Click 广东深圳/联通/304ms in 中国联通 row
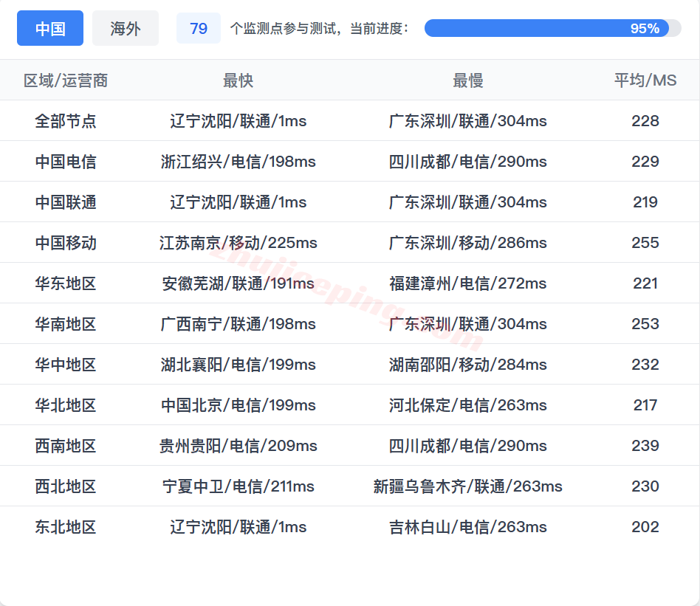Screen dimensions: 700x606 pyautogui.click(x=468, y=202)
